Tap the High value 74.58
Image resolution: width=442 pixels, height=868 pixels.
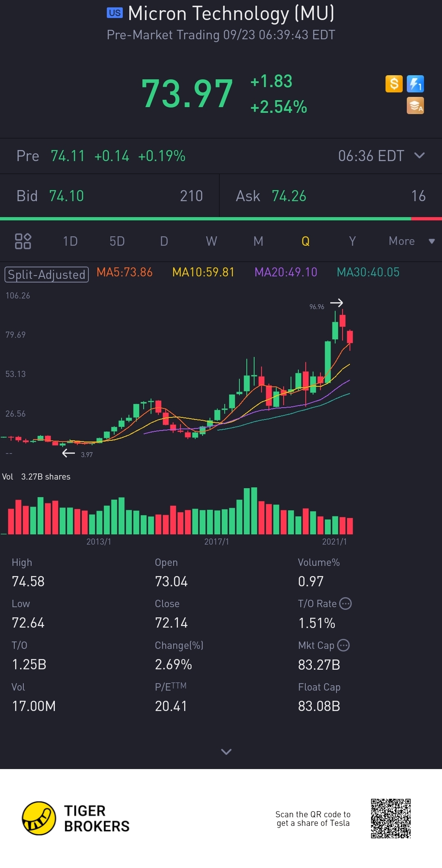tap(28, 581)
